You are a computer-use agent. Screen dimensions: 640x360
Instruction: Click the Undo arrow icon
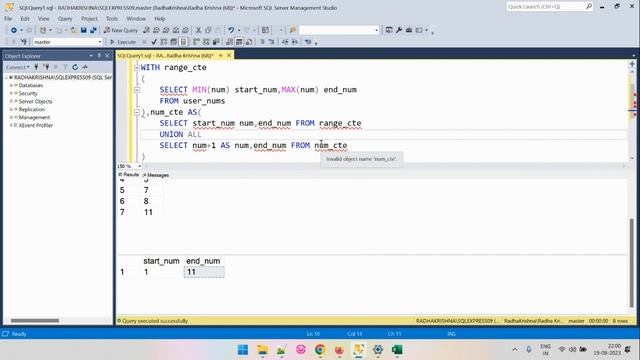tap(231, 30)
